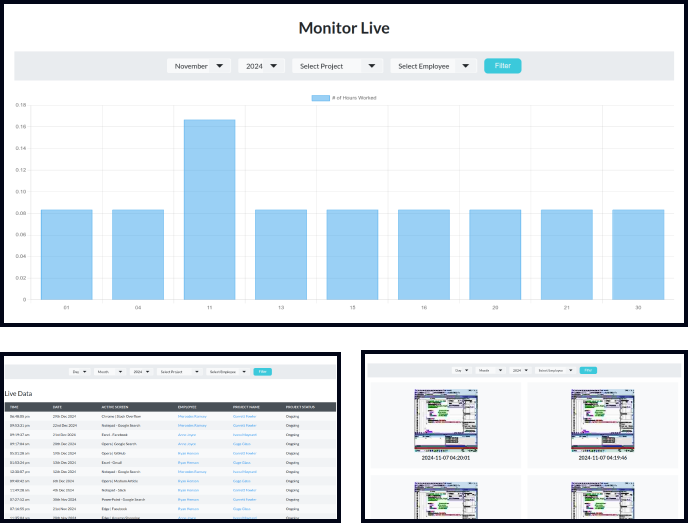
Task: Open the employee link in the Chrome row
Action: 192,416
